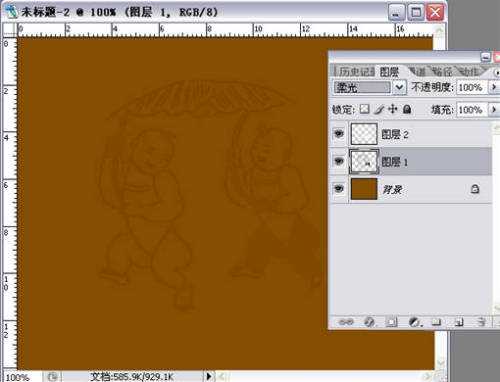
Task: Hide the 背景 layer
Action: coord(339,189)
